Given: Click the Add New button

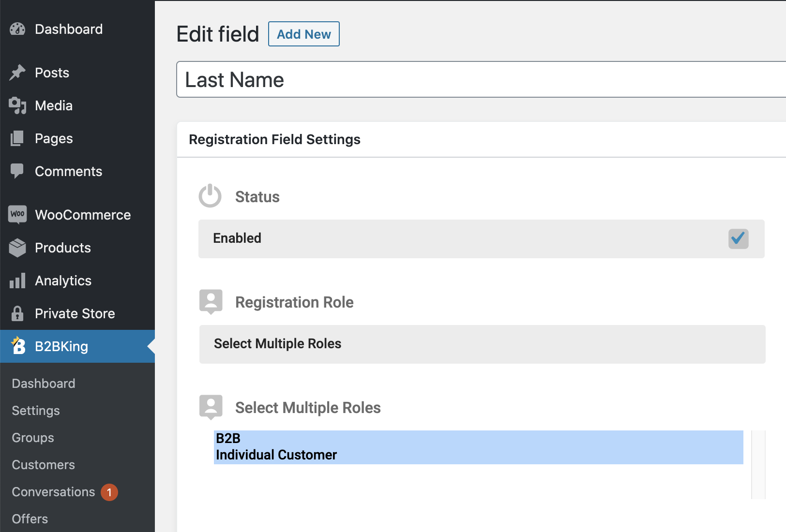Looking at the screenshot, I should [x=304, y=34].
